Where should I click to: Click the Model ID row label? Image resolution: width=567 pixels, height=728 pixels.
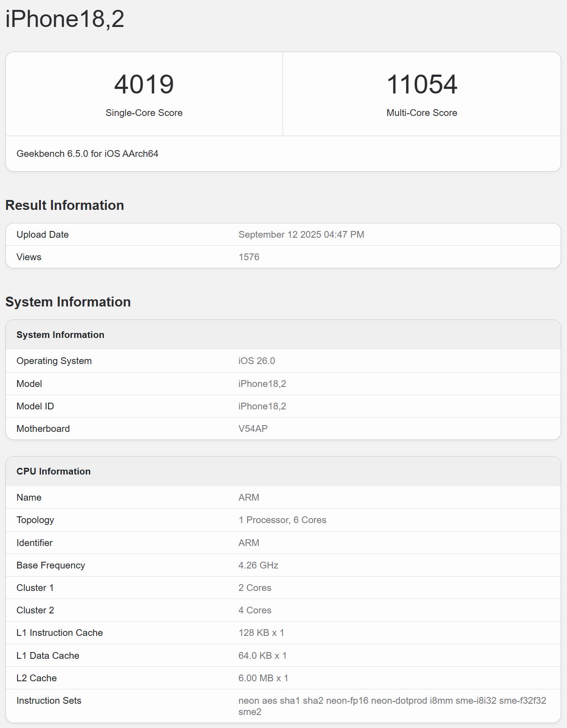(x=35, y=406)
